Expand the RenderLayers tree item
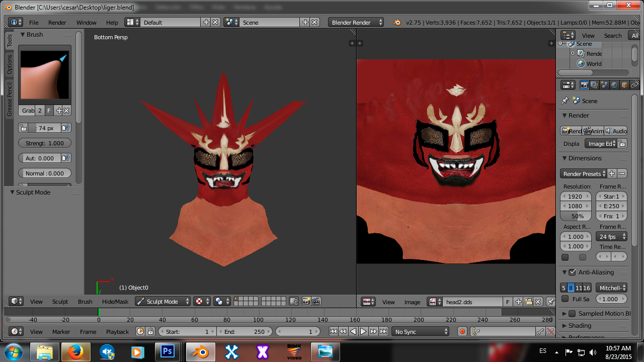 (x=573, y=53)
